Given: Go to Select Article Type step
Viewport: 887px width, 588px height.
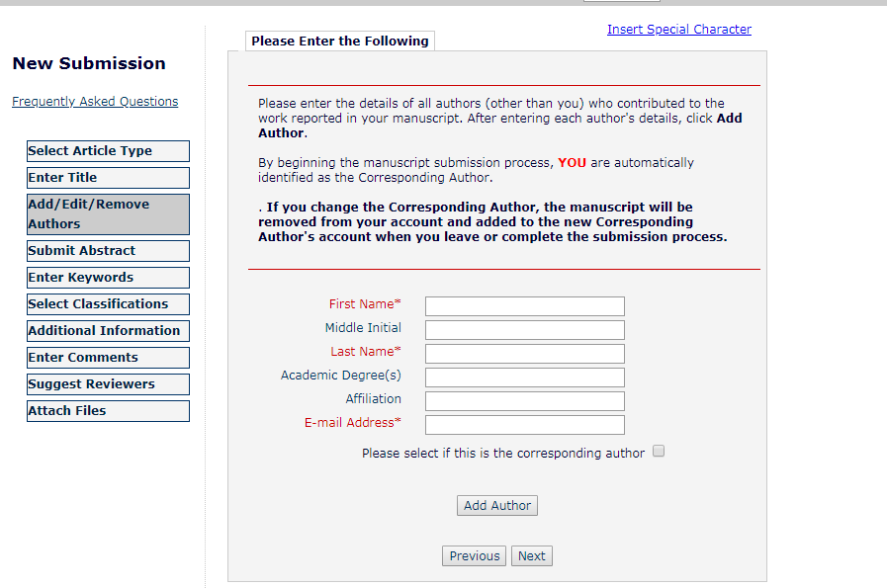Looking at the screenshot, I should [x=108, y=151].
